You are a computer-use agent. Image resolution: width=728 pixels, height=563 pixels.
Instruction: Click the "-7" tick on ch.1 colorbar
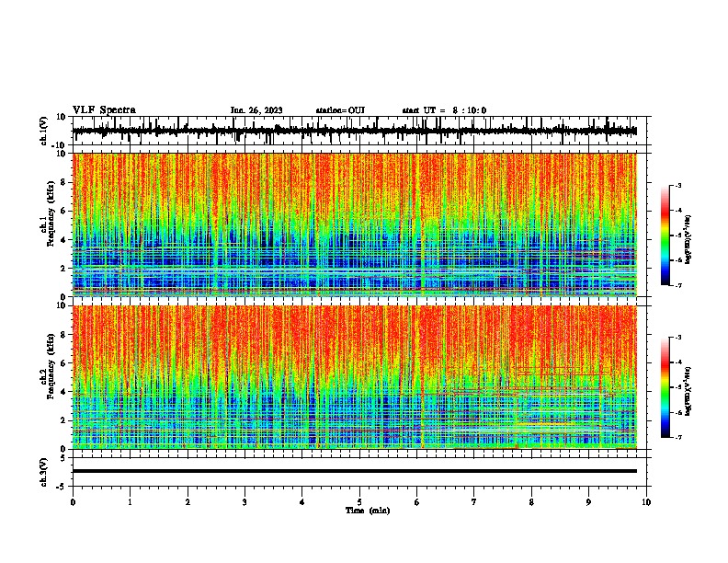pos(678,285)
